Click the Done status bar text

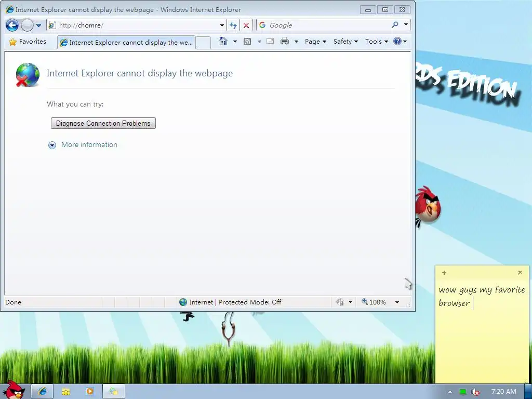[x=13, y=302]
